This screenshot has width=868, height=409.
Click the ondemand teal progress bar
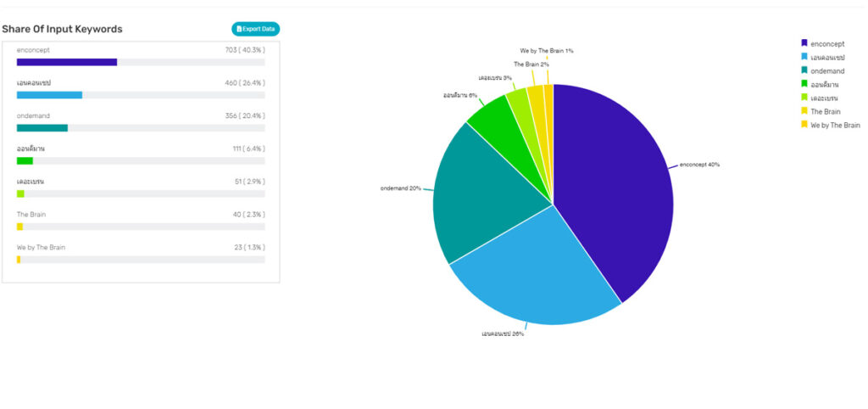42,128
